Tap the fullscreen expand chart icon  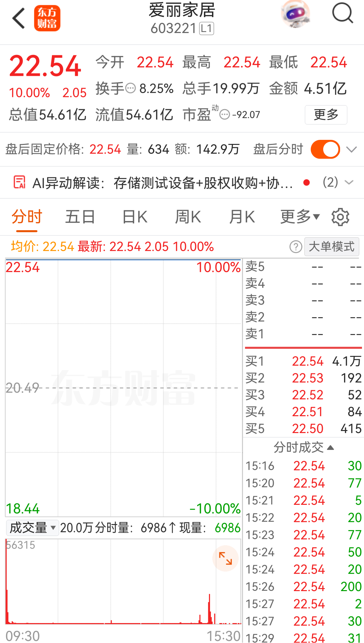coord(225,558)
